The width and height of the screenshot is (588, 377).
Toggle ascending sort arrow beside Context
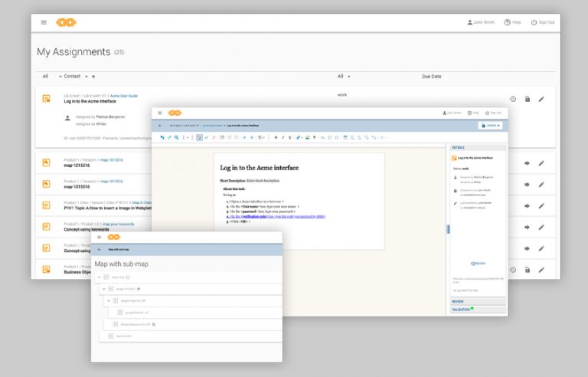93,77
